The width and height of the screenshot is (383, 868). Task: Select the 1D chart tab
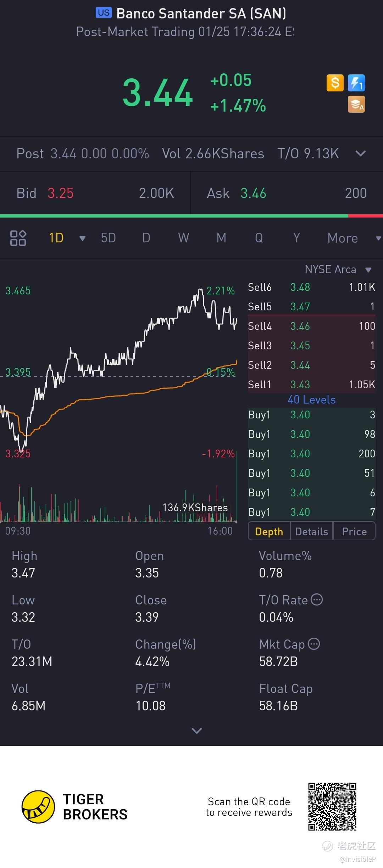point(56,238)
